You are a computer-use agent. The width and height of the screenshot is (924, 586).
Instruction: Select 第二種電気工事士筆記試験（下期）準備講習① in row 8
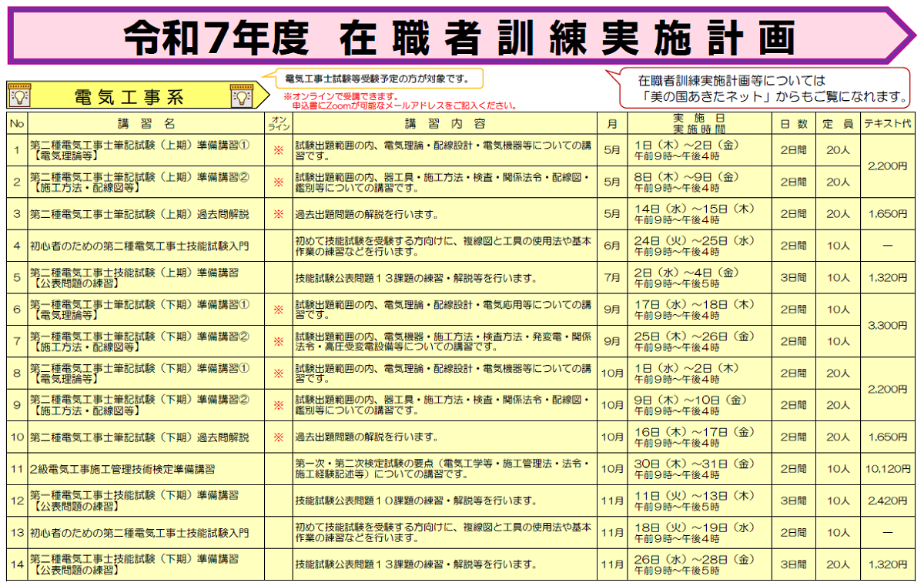140,367
